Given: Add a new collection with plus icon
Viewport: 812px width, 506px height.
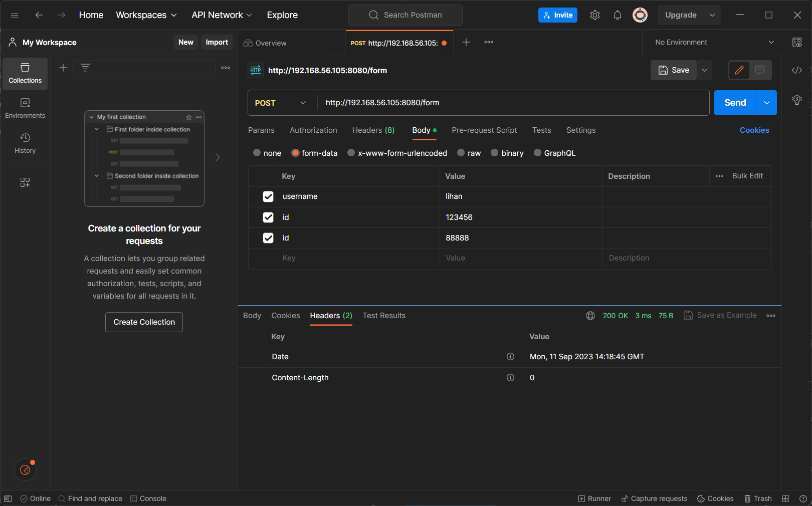Looking at the screenshot, I should click(63, 68).
